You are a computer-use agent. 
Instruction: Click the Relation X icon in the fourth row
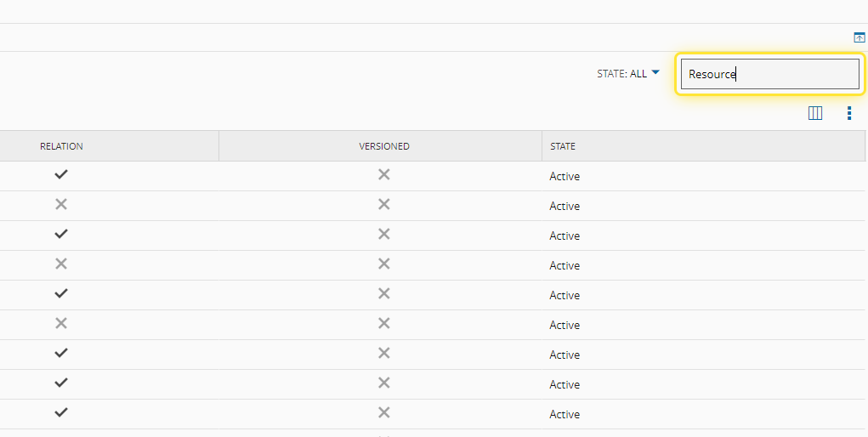click(x=61, y=264)
